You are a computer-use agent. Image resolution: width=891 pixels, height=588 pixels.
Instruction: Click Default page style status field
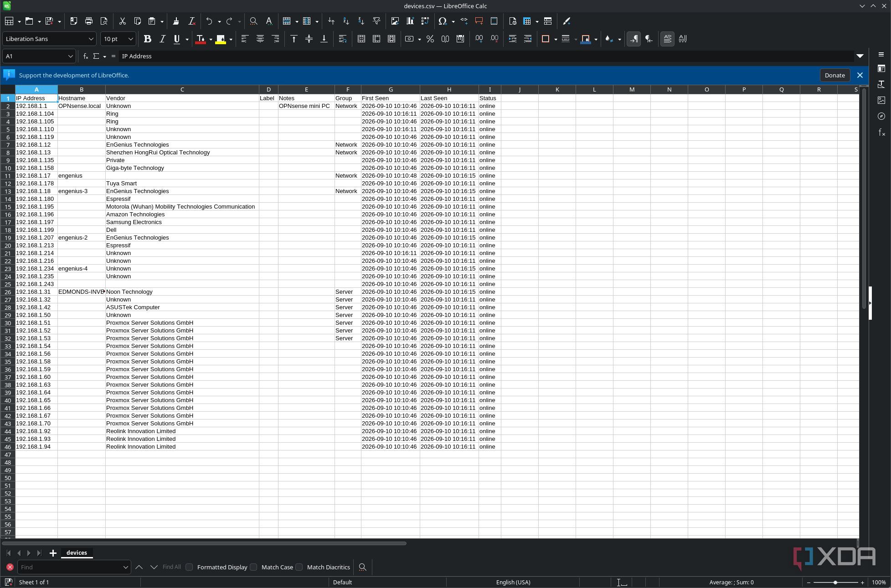(342, 582)
